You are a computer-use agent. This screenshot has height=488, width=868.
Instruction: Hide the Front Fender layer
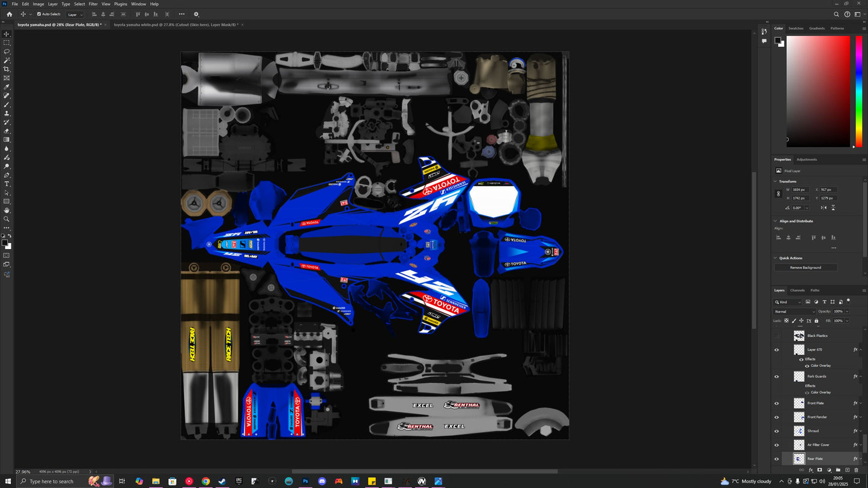(776, 417)
